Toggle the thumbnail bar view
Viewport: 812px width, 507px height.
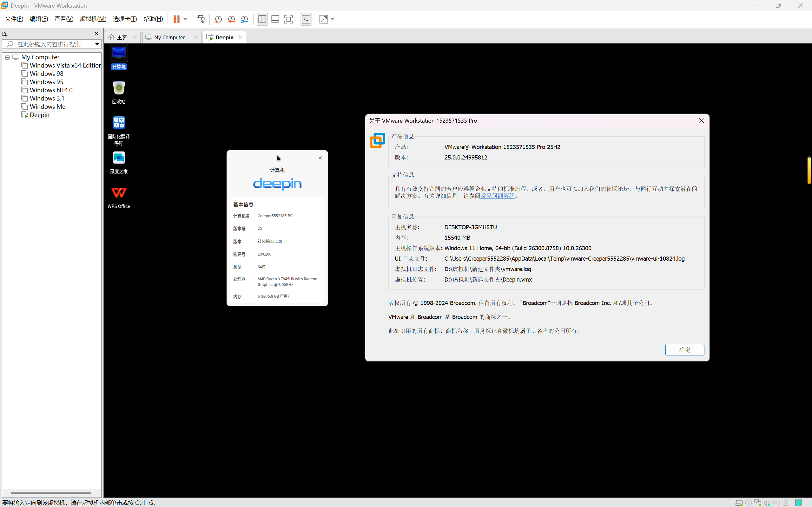[275, 19]
